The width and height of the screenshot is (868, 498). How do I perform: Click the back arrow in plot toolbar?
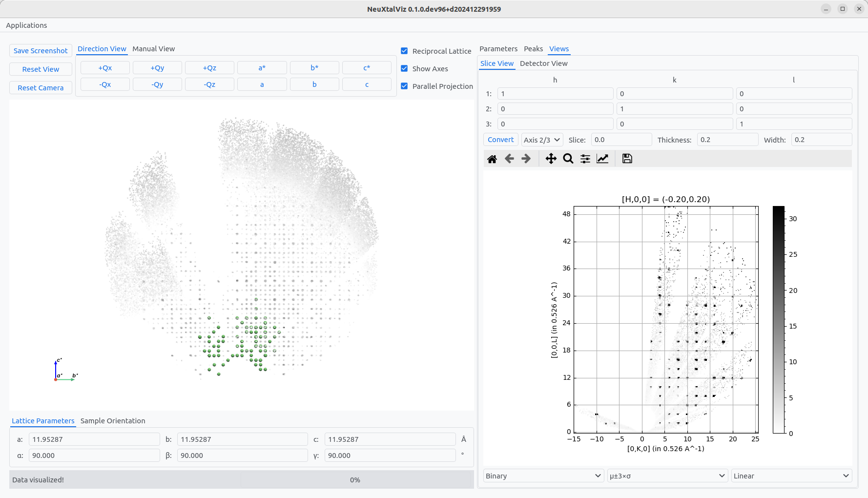[509, 159]
